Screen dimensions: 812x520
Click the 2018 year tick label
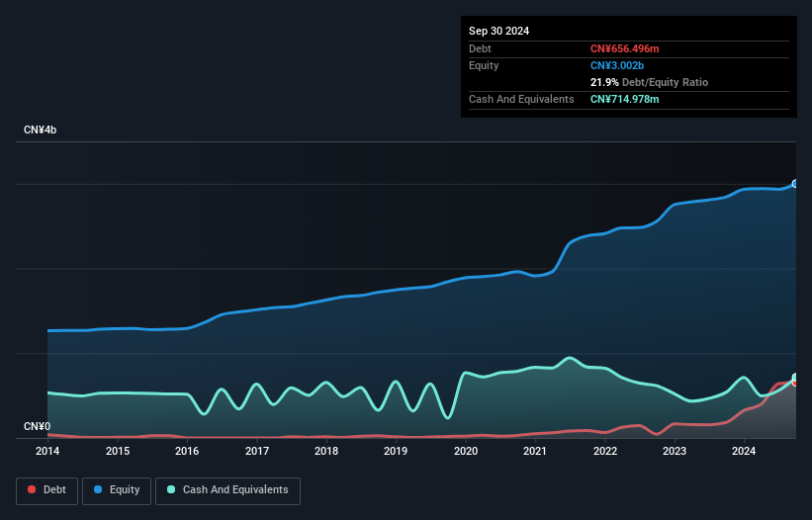point(326,452)
